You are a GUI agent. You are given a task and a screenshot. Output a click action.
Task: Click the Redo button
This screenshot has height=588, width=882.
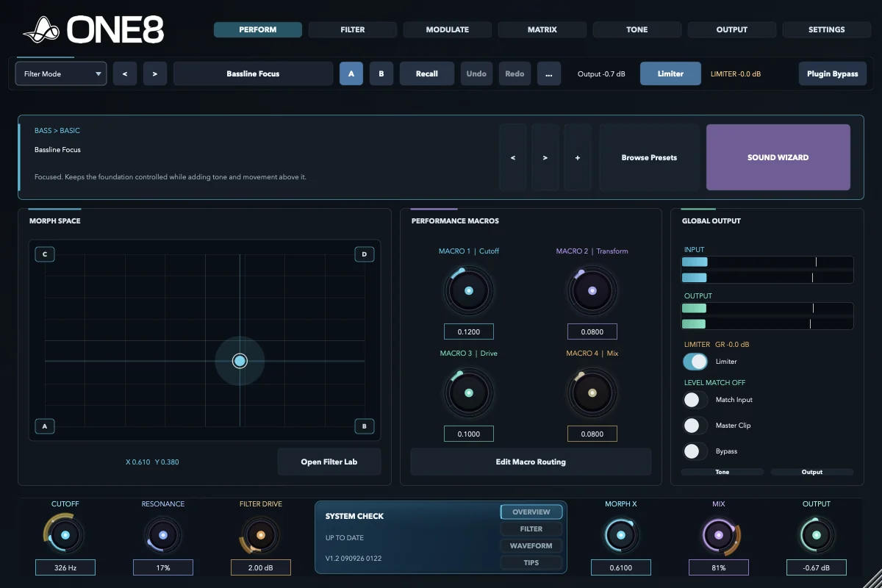point(515,73)
